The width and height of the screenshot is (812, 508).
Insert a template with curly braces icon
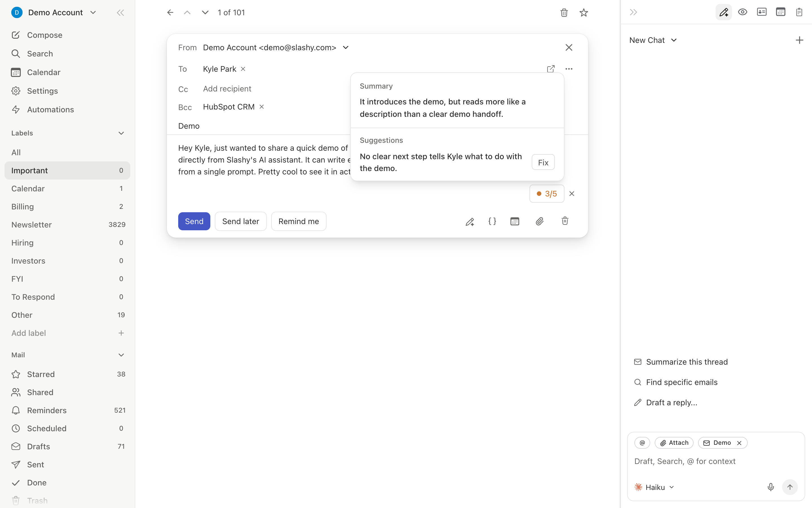pyautogui.click(x=492, y=222)
